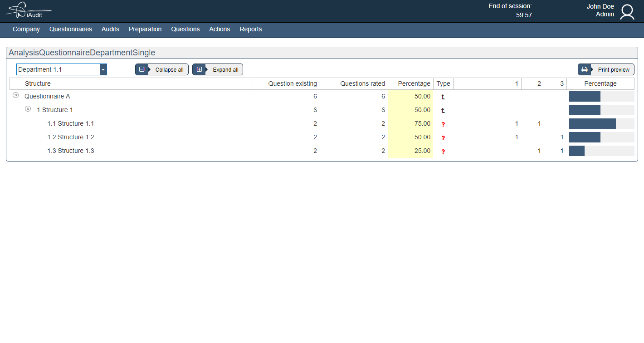
Task: Click the AnalysisQuestionnaireDepartmentSingle panel title
Action: pos(82,53)
